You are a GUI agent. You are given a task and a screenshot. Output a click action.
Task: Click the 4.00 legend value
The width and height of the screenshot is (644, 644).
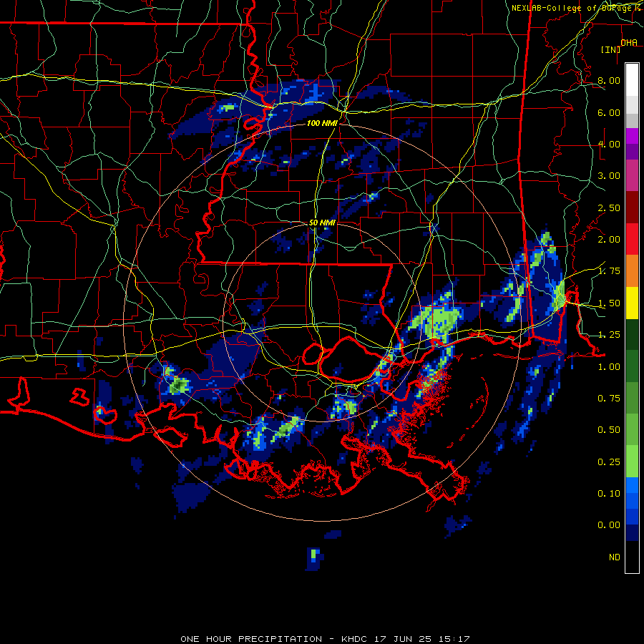click(609, 144)
